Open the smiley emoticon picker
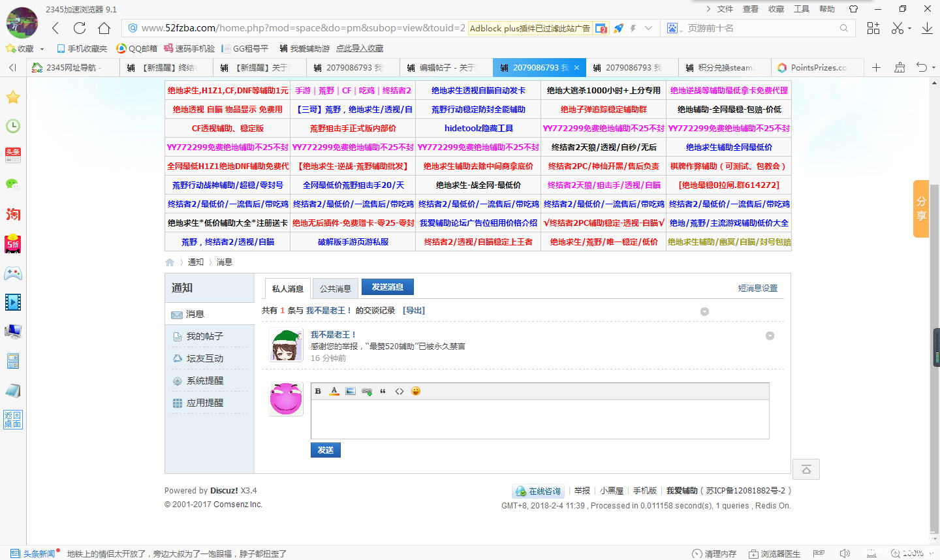The height and width of the screenshot is (560, 940). tap(416, 392)
